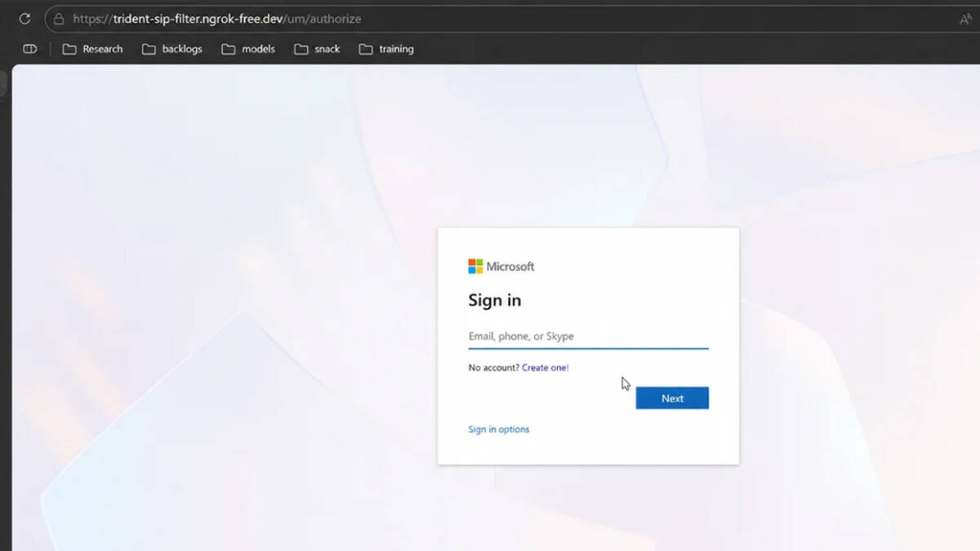Select the Sign in heading text
The height and width of the screenshot is (551, 980).
click(495, 300)
